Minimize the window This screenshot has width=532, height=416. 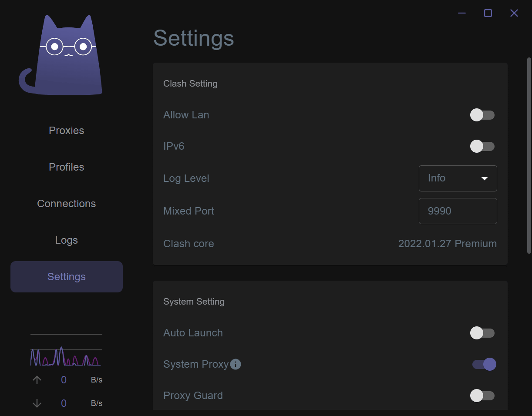pos(462,13)
